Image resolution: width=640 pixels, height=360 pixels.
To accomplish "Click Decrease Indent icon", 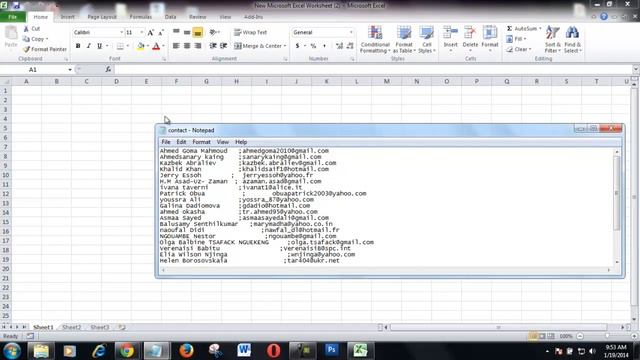I will pos(213,46).
